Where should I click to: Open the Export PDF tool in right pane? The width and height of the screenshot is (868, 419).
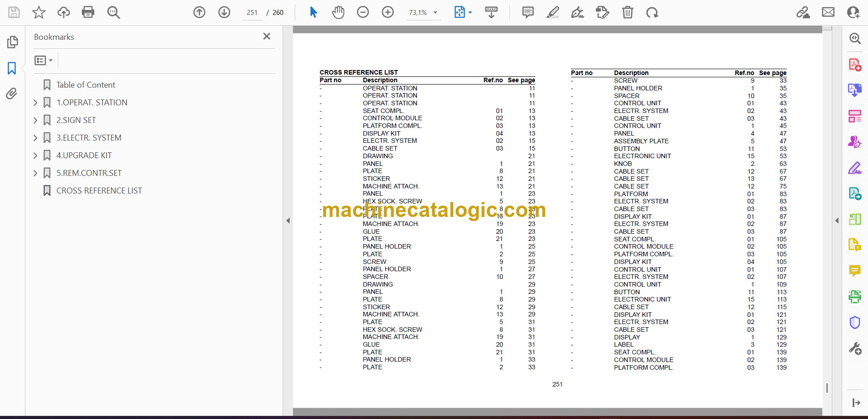(855, 90)
